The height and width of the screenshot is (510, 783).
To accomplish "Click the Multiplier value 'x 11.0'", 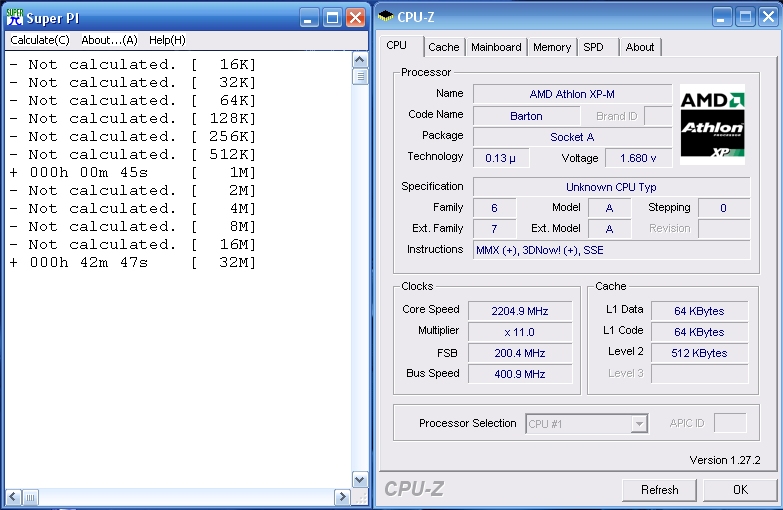I will (x=520, y=332).
